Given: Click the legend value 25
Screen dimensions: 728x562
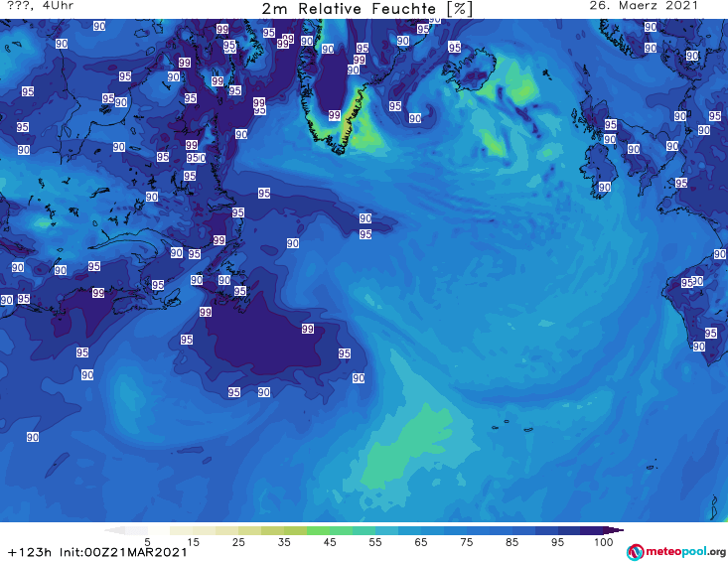Looking at the screenshot, I should coord(238,542).
